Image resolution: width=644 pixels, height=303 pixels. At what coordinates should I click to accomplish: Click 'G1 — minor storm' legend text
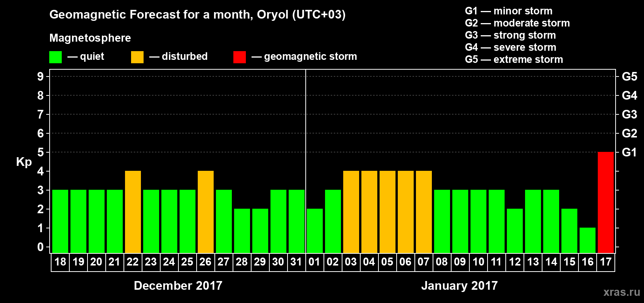tap(509, 11)
